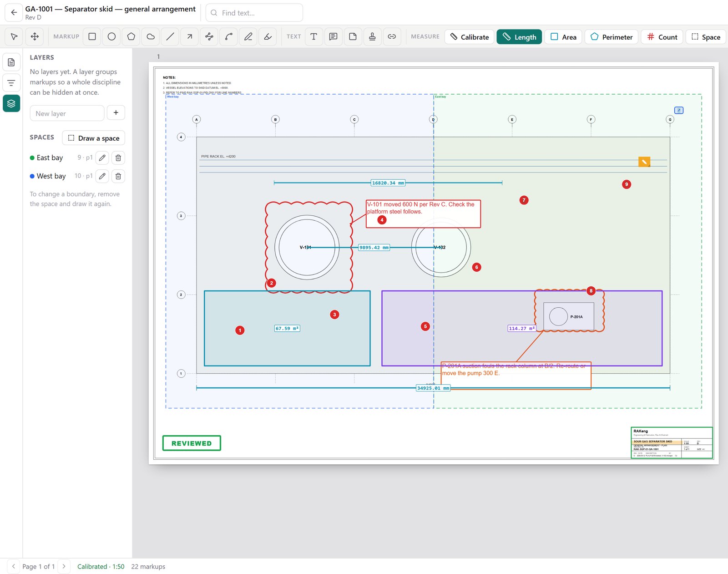
Task: Select the Arc curve tool
Action: [x=229, y=36]
